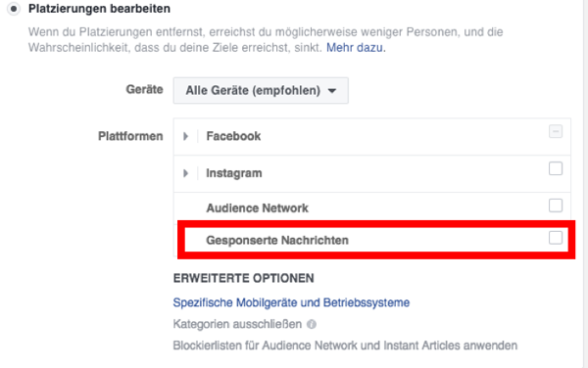Image resolution: width=588 pixels, height=368 pixels.
Task: Click the Geräte field label
Action: point(144,89)
